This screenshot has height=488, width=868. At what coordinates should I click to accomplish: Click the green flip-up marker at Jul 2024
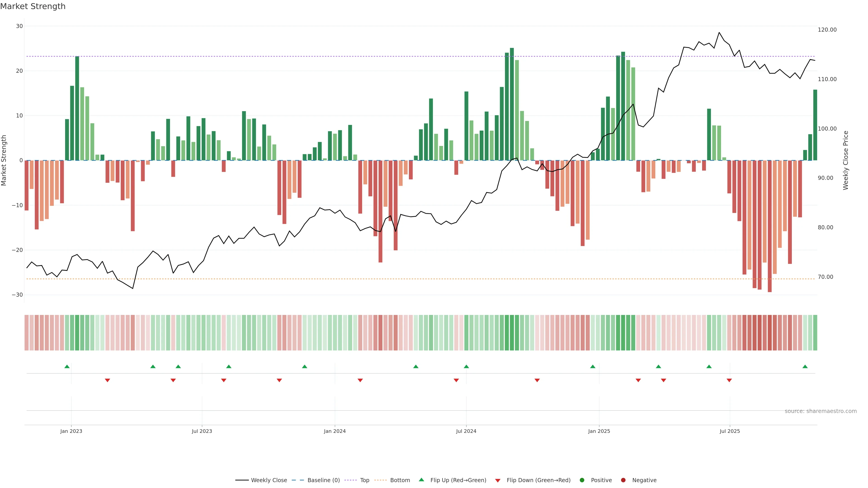pos(466,366)
